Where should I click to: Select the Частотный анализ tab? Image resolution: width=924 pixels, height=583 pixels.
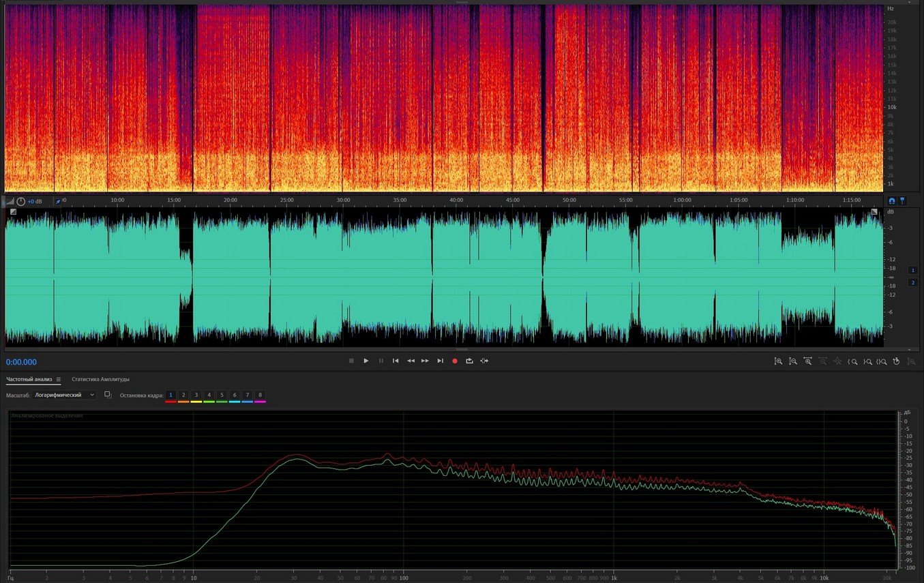pos(29,379)
